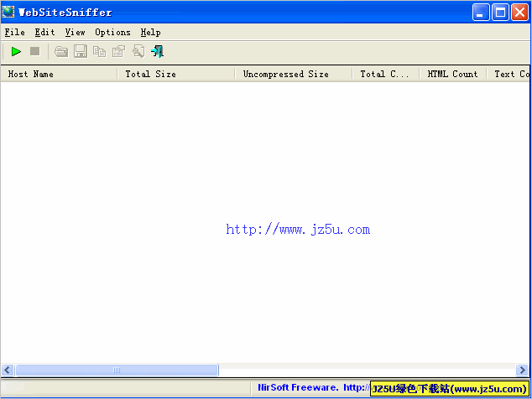The width and height of the screenshot is (532, 399).
Task: Maximize the WebSiteSniffer window
Action: coord(500,13)
